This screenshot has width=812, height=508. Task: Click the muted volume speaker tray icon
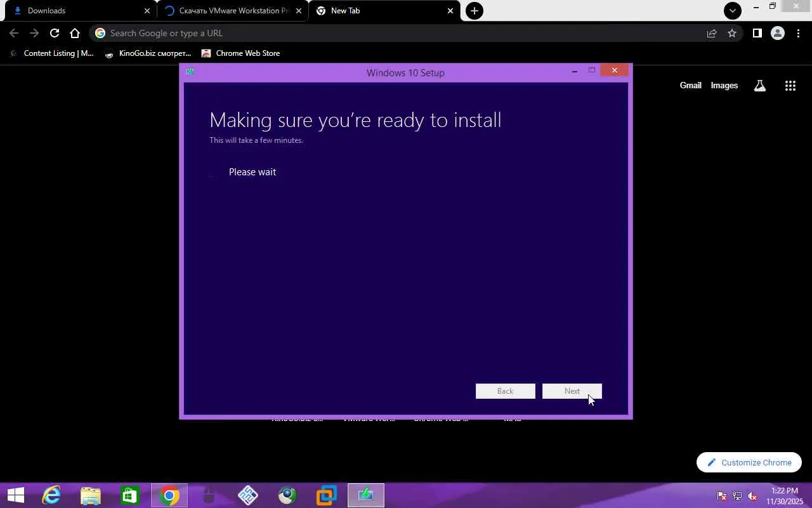point(752,496)
